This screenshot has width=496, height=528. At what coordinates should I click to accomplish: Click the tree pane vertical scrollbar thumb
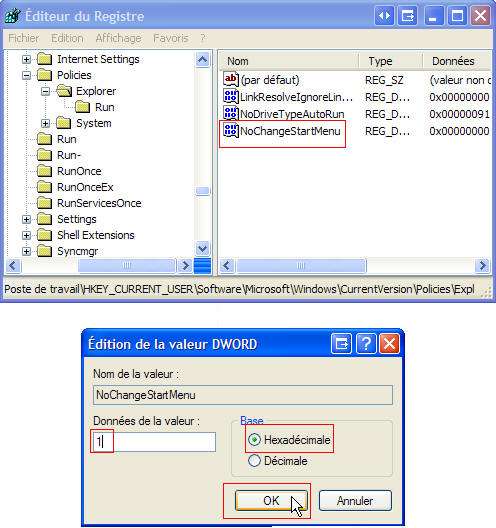click(x=203, y=191)
